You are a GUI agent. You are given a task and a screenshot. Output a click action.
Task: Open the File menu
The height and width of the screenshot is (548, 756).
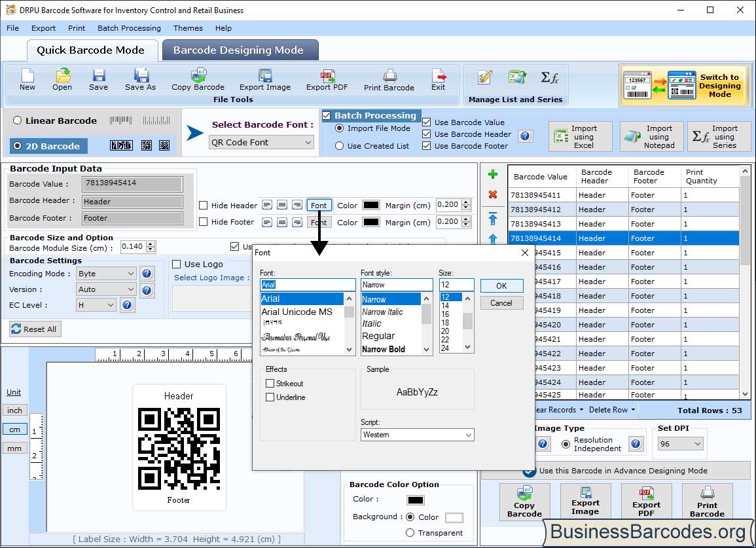click(x=12, y=28)
